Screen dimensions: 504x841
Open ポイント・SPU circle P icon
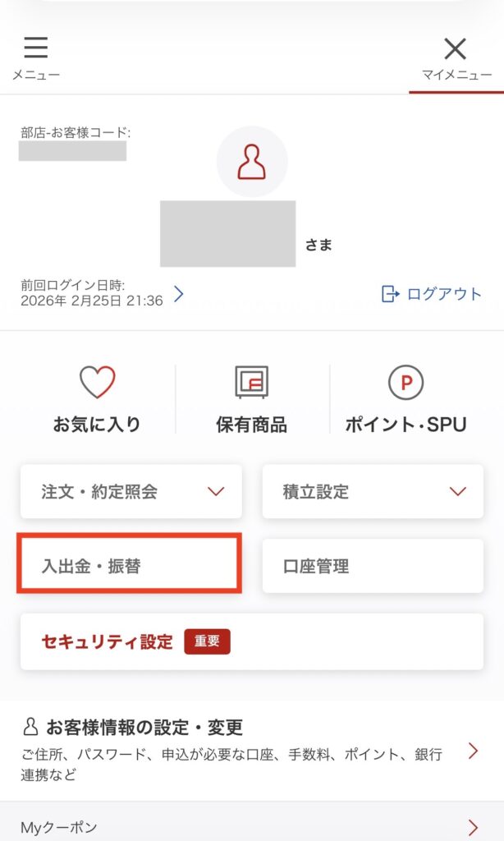405,383
